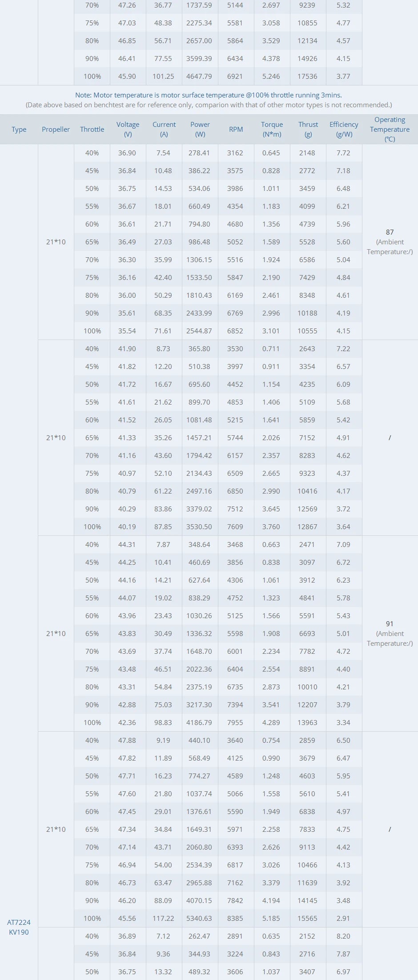Select the 17536 thrust value cell
This screenshot has width=418, height=980.
pos(307,77)
